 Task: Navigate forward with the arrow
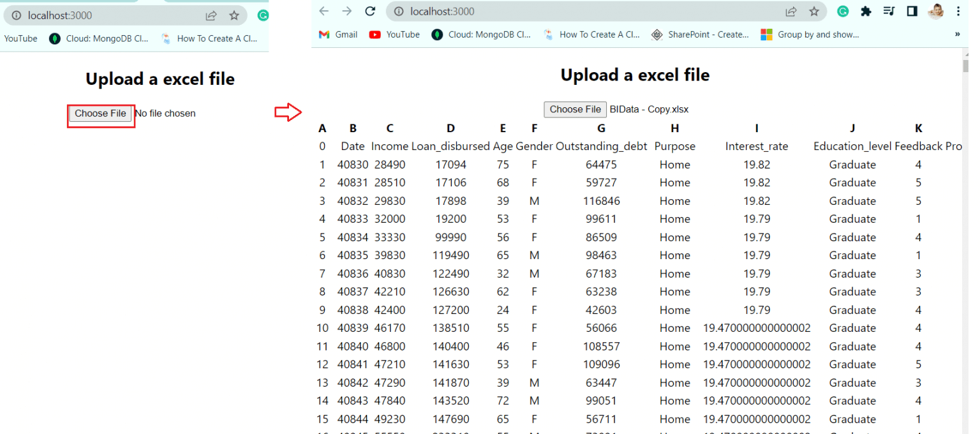click(346, 11)
